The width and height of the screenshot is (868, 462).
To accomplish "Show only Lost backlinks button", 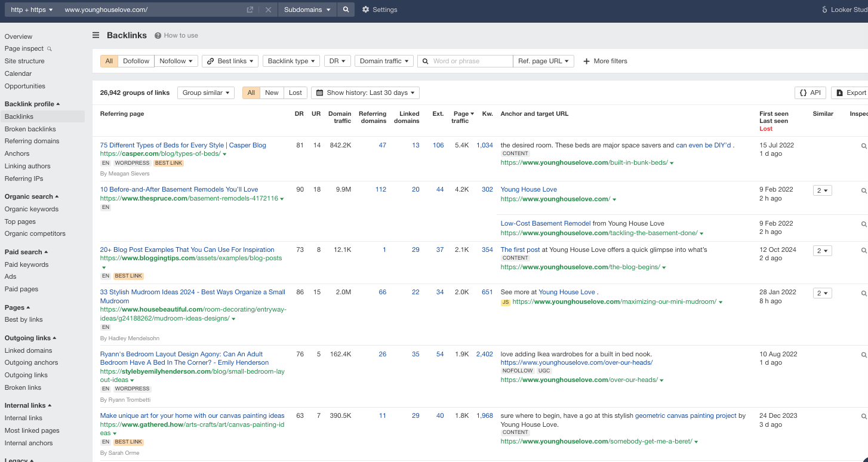I will 296,93.
